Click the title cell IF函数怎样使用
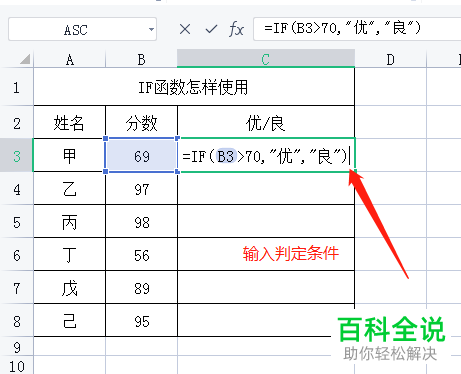The width and height of the screenshot is (461, 374). tap(194, 87)
